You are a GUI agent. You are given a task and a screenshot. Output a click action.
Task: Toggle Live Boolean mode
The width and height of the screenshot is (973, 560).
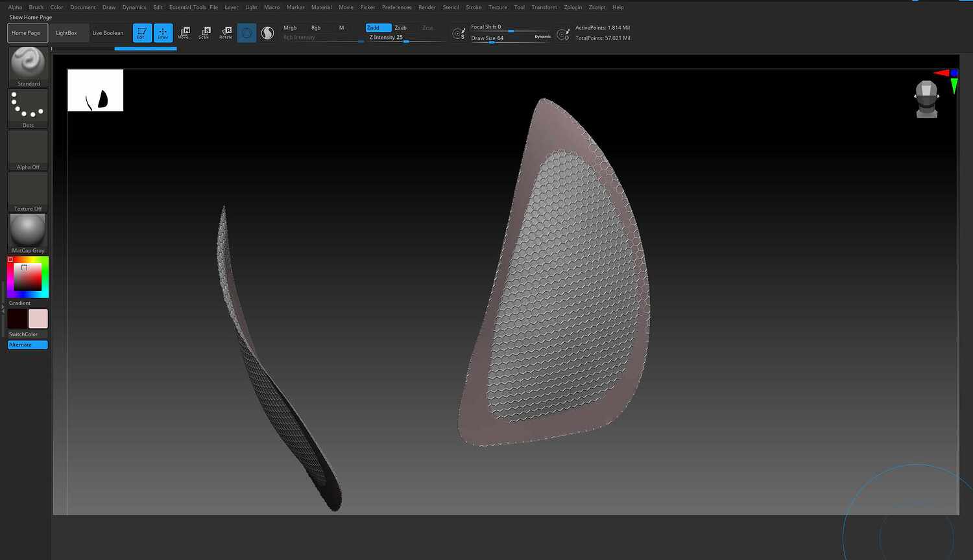tap(108, 32)
